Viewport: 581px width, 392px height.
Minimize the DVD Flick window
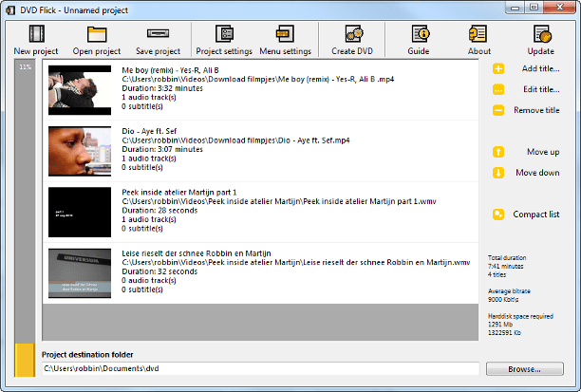pyautogui.click(x=515, y=8)
